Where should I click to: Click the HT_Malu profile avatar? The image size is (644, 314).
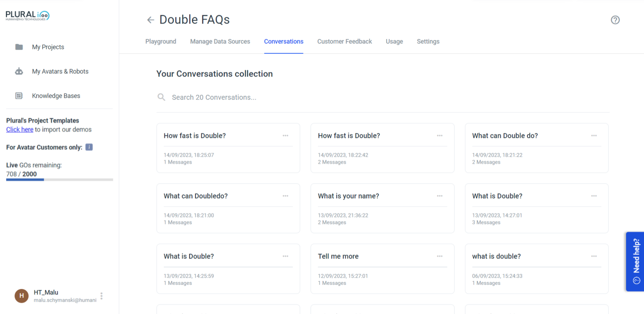[x=21, y=296]
